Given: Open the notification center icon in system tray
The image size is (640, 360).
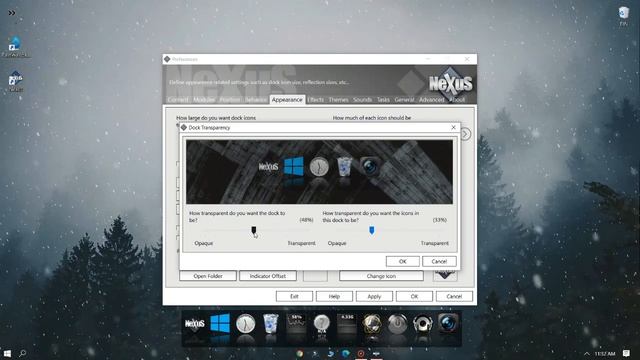Looking at the screenshot, I should click(626, 353).
